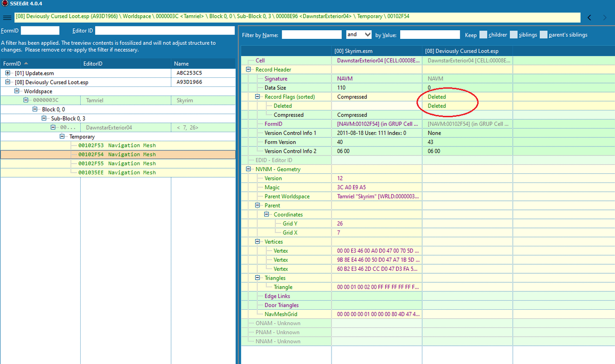615x364 pixels.
Task: Click Grid X value 7
Action: (x=339, y=233)
